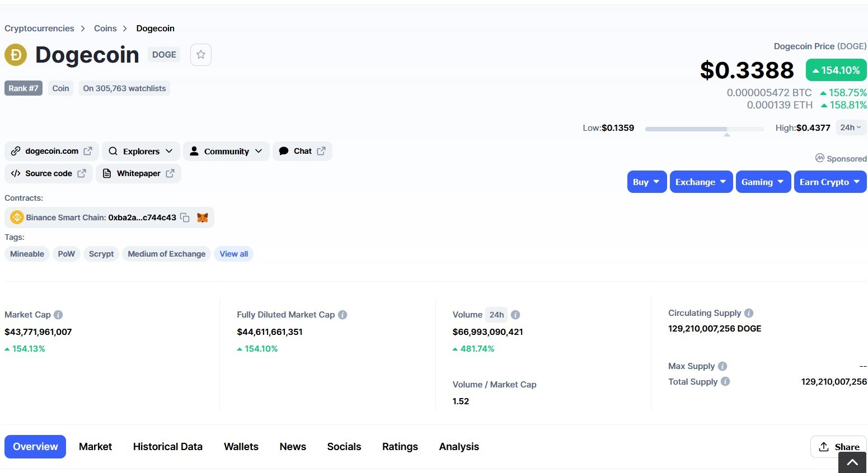Copy the Binance Smart Chain contract address

coord(185,217)
